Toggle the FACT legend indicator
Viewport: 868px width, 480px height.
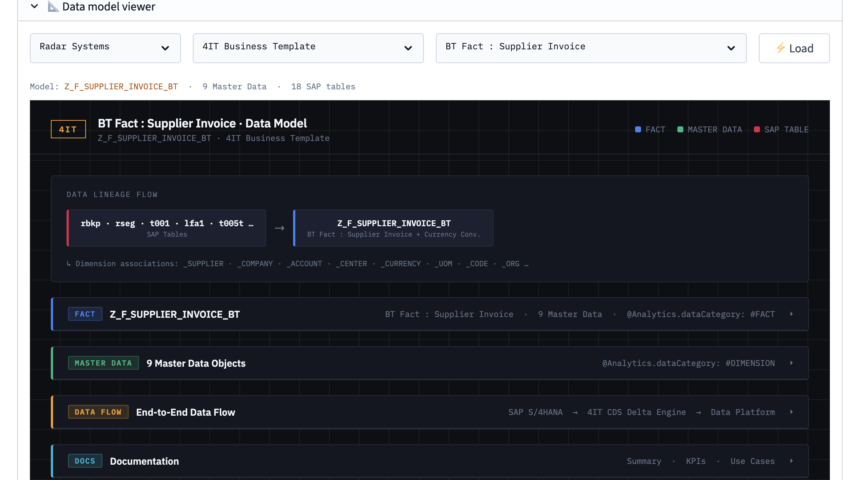(x=638, y=129)
